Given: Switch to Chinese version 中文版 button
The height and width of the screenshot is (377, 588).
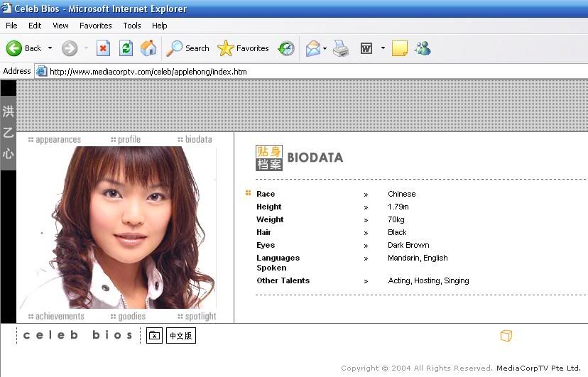Looking at the screenshot, I should pyautogui.click(x=181, y=335).
